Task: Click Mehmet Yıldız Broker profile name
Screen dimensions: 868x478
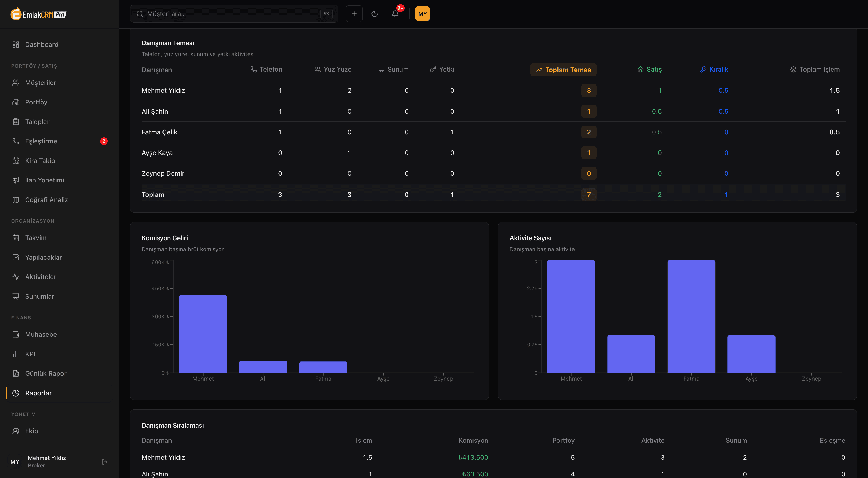Action: tap(47, 458)
